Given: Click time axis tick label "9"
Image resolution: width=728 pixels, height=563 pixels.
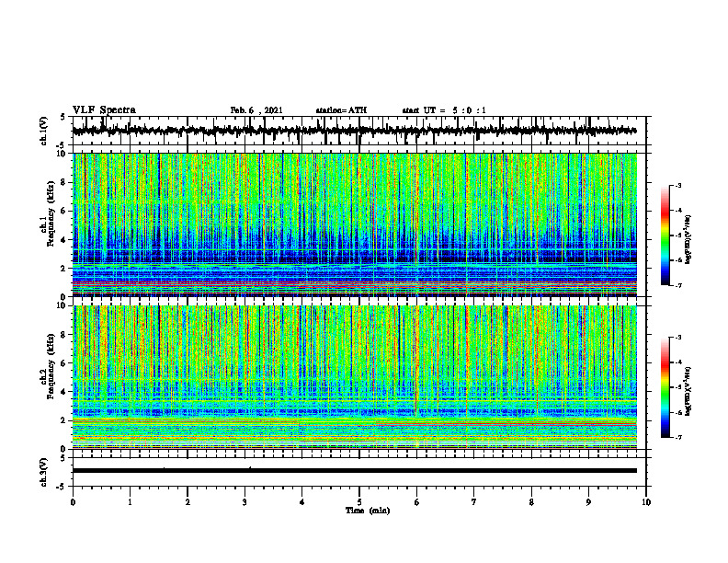Looking at the screenshot, I should [x=588, y=502].
